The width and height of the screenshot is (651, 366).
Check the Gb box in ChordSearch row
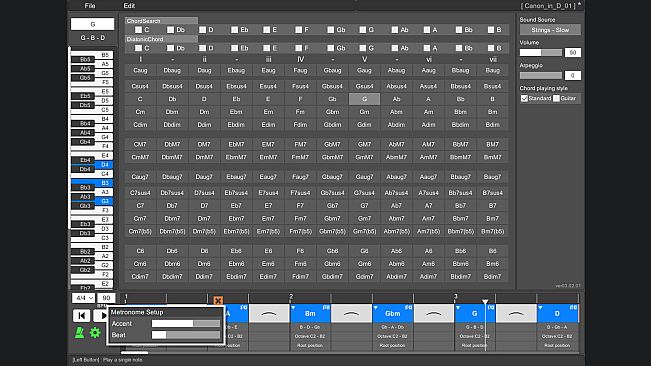click(x=330, y=30)
